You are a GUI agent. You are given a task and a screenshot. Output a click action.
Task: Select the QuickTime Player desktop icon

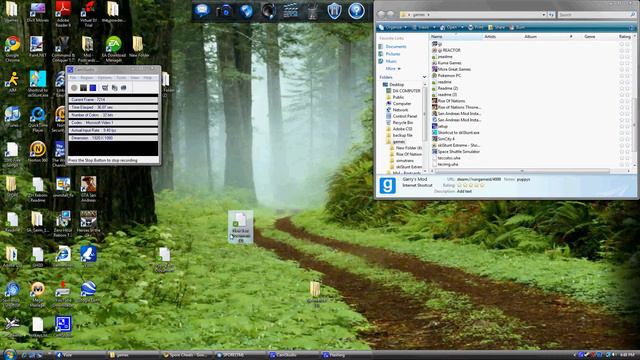(x=38, y=119)
